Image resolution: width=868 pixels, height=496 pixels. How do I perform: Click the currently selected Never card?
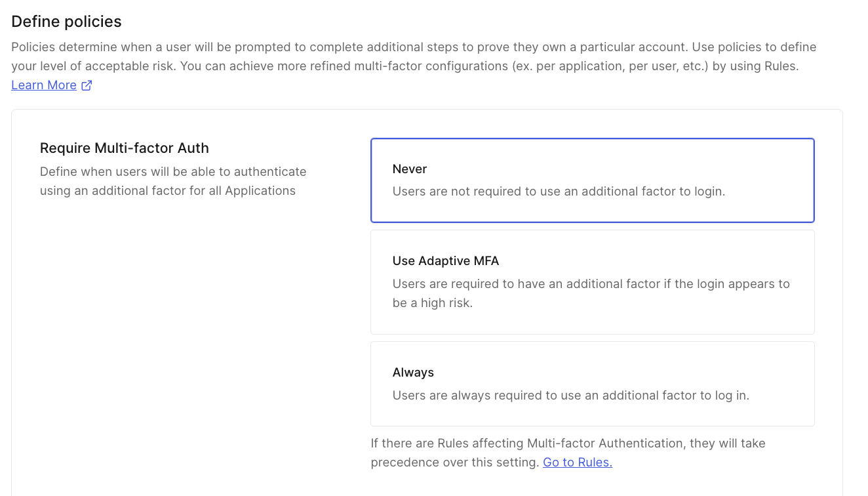pos(592,180)
